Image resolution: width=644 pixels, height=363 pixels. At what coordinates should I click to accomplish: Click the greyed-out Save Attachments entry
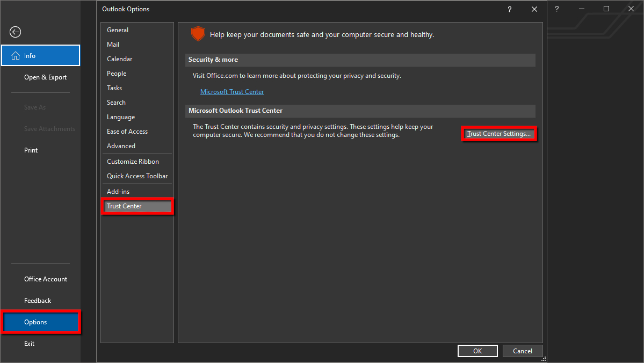point(50,129)
